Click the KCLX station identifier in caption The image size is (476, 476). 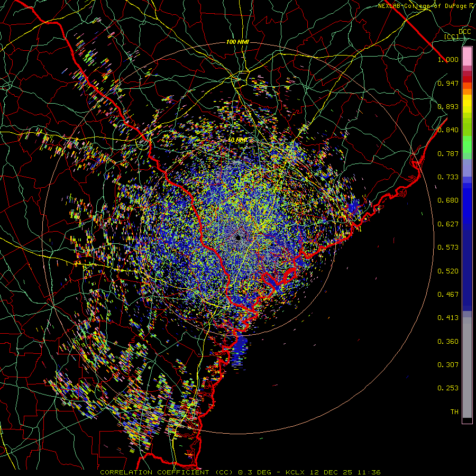[x=296, y=472]
